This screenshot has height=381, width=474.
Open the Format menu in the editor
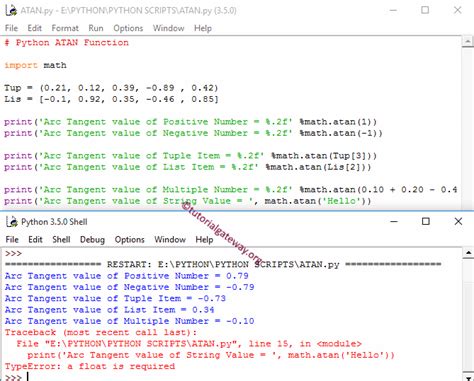(65, 28)
